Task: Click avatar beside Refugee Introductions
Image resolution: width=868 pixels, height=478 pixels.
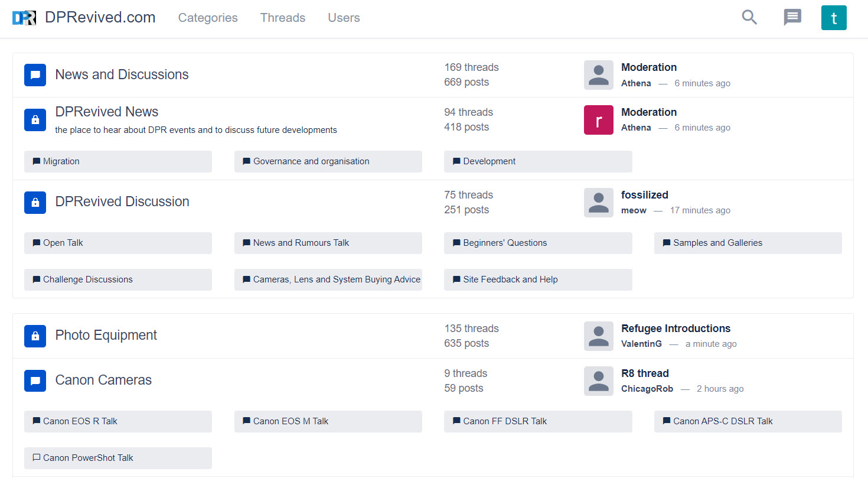Action: (599, 336)
